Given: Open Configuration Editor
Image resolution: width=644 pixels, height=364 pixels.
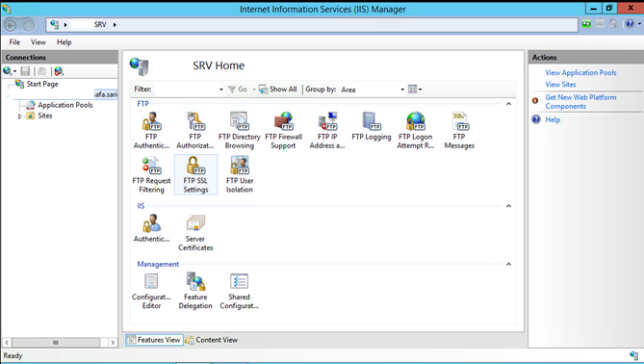Looking at the screenshot, I should coord(151,291).
